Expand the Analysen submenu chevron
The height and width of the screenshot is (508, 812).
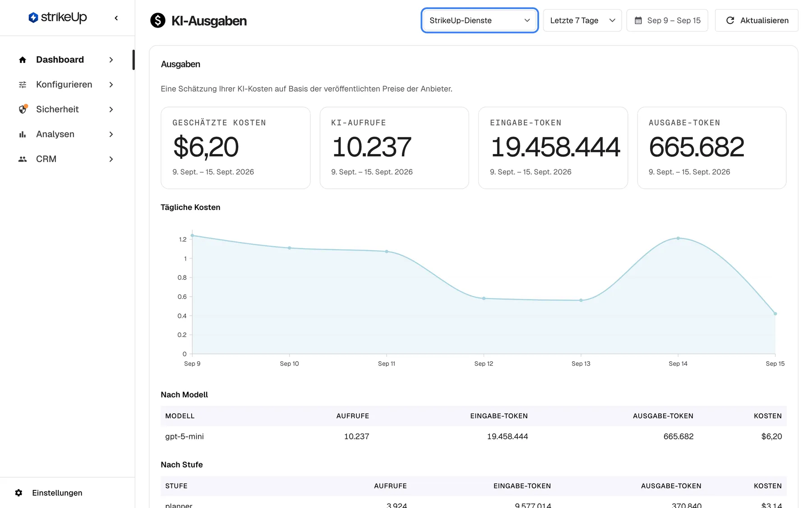coord(111,134)
